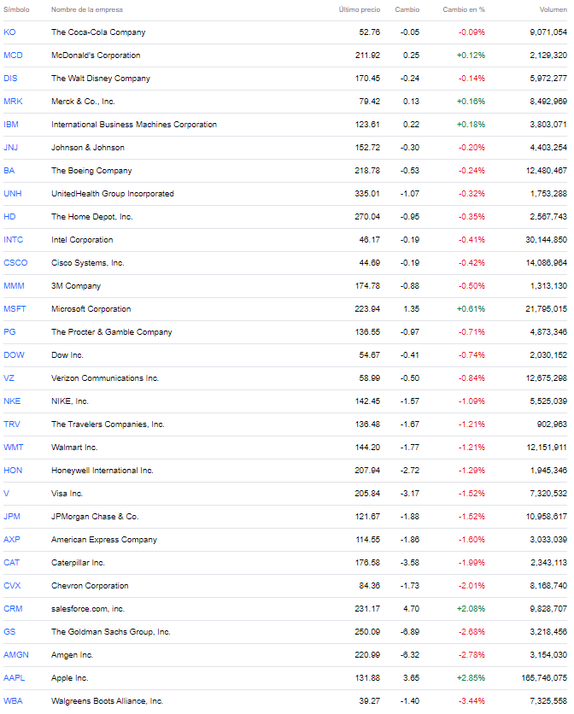
Task: Click Walgreens' -3.44% change value
Action: [472, 701]
